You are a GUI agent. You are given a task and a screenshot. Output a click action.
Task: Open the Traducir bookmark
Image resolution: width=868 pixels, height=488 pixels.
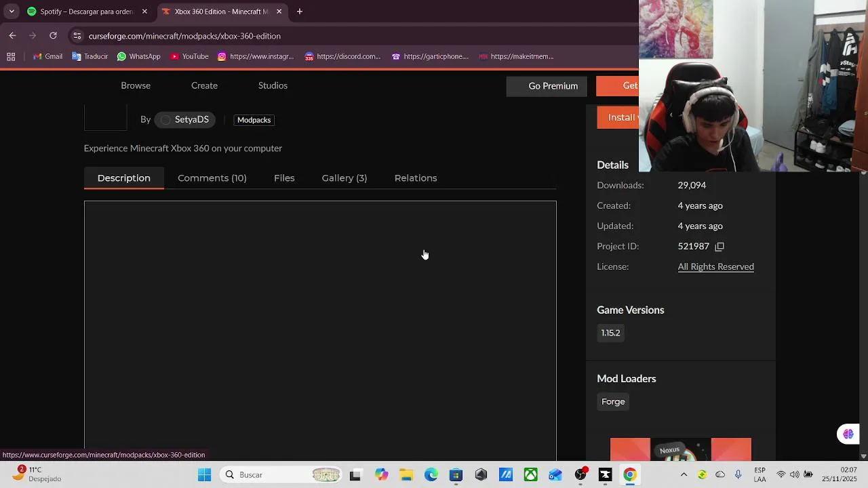[90, 56]
